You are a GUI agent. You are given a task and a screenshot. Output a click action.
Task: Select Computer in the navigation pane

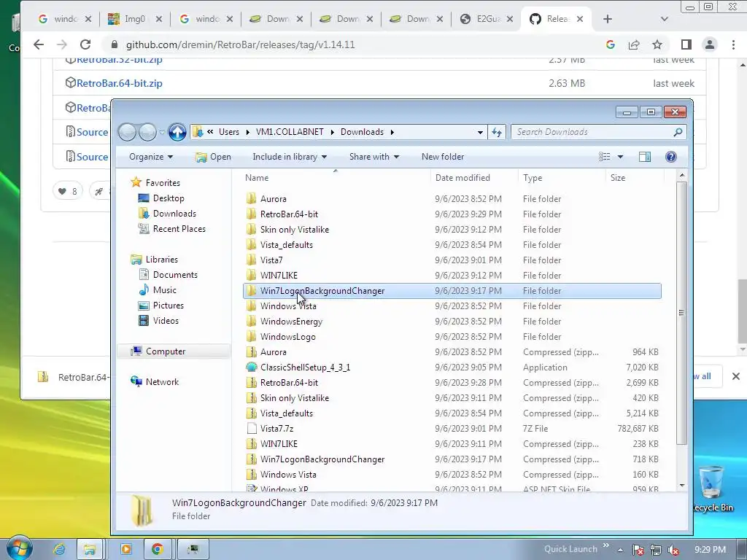[x=166, y=351]
